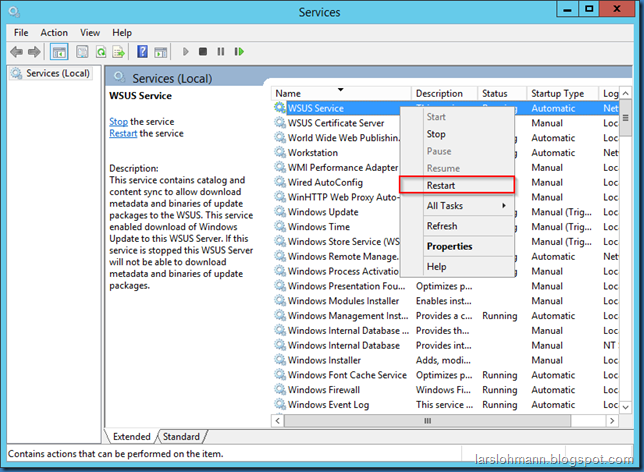The height and width of the screenshot is (472, 644).
Task: Expand All Tasks submenu
Action: 457,205
